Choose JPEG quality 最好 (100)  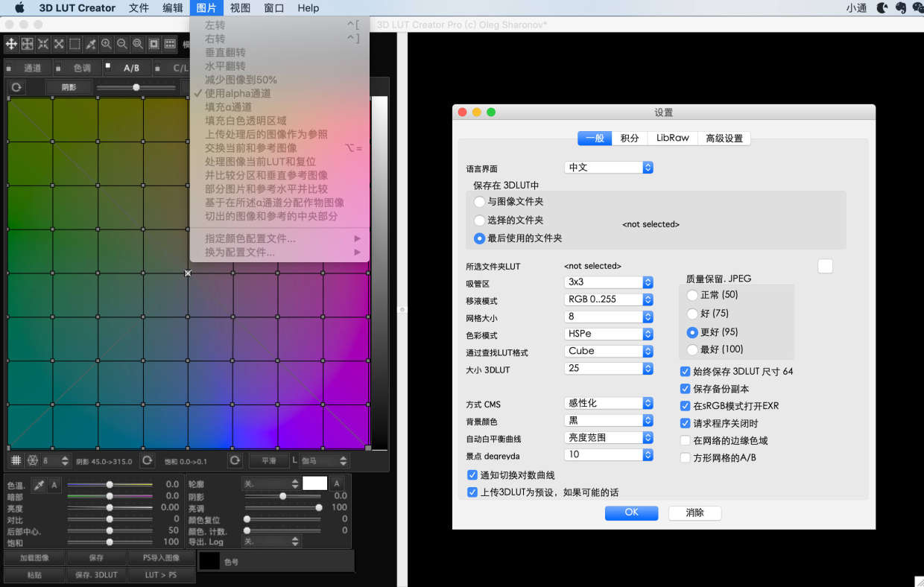693,349
